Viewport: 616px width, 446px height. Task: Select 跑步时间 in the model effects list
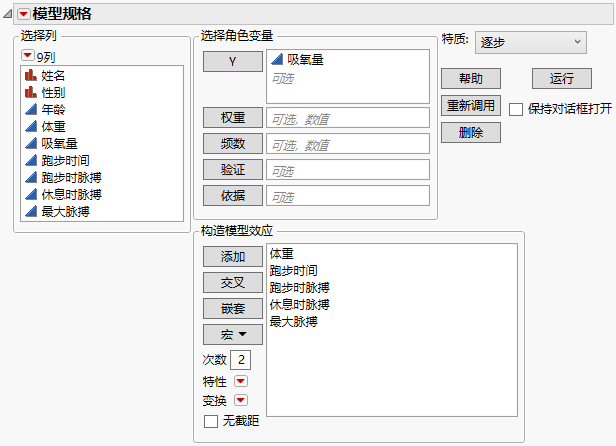pyautogui.click(x=293, y=270)
